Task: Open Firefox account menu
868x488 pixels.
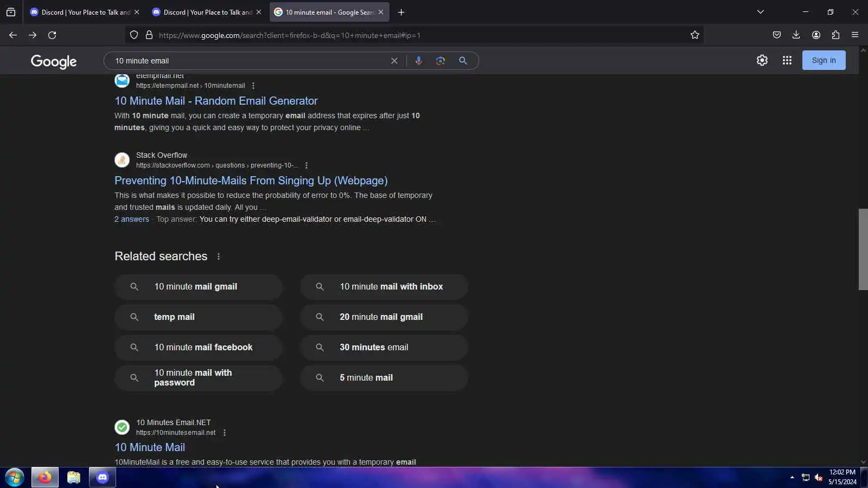Action: coord(816,35)
